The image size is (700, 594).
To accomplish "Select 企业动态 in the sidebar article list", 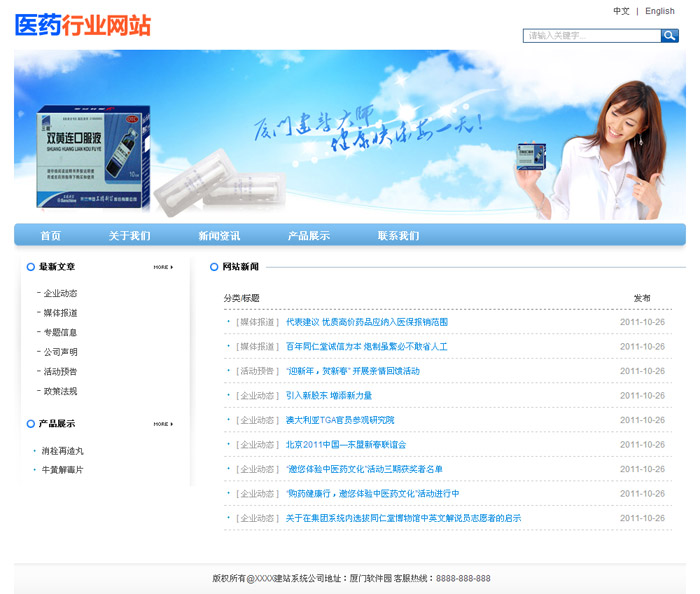I will (60, 293).
